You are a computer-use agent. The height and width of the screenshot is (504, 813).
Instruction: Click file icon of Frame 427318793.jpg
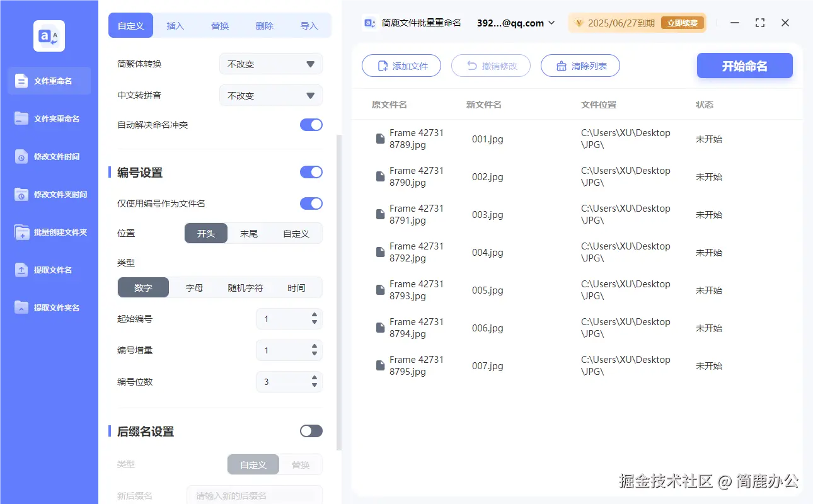(x=380, y=290)
